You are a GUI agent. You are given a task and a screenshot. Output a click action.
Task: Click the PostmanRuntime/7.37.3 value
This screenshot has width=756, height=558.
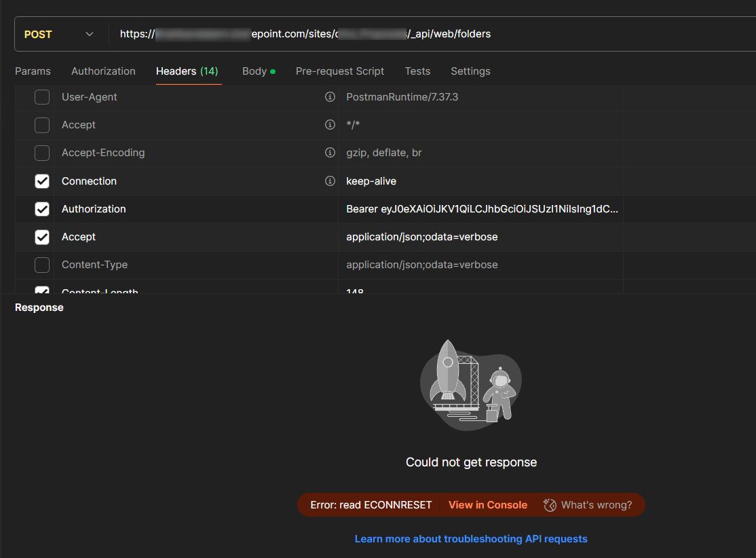click(x=402, y=97)
